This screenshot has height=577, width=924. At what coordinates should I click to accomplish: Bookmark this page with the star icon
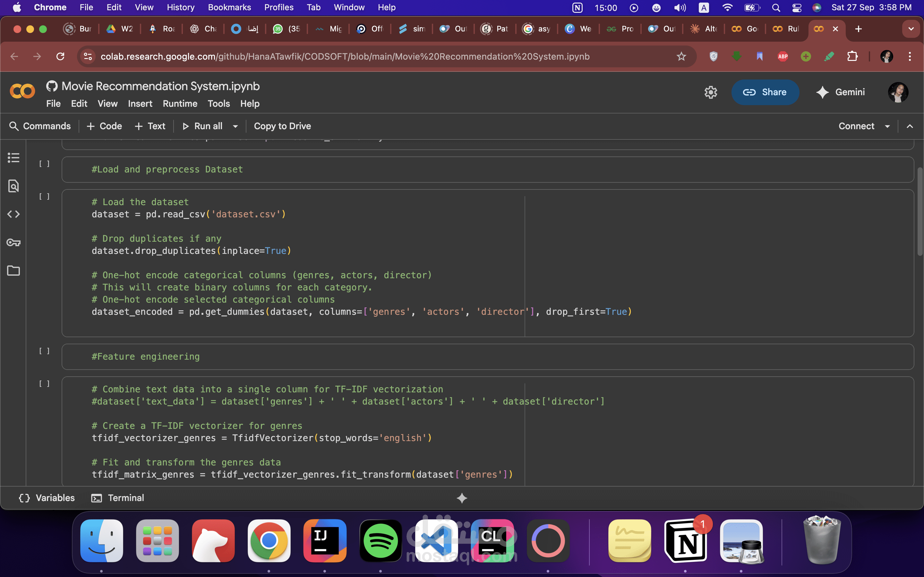tap(681, 56)
